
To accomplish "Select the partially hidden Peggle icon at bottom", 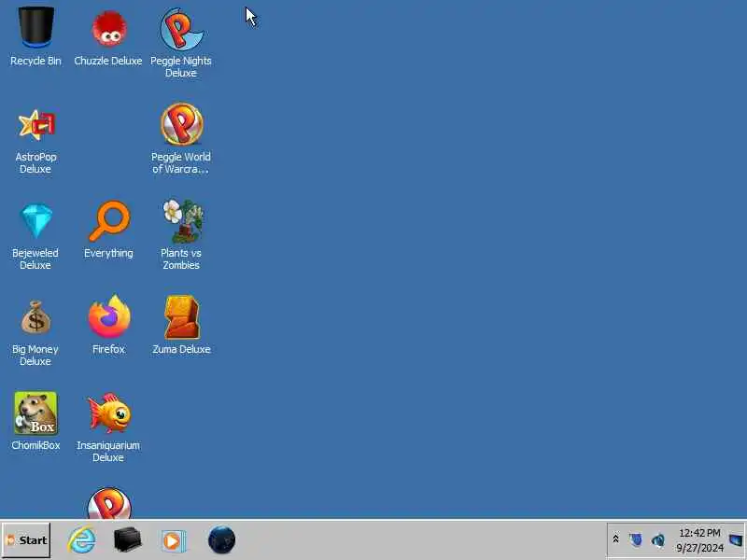I will pyautogui.click(x=109, y=503).
